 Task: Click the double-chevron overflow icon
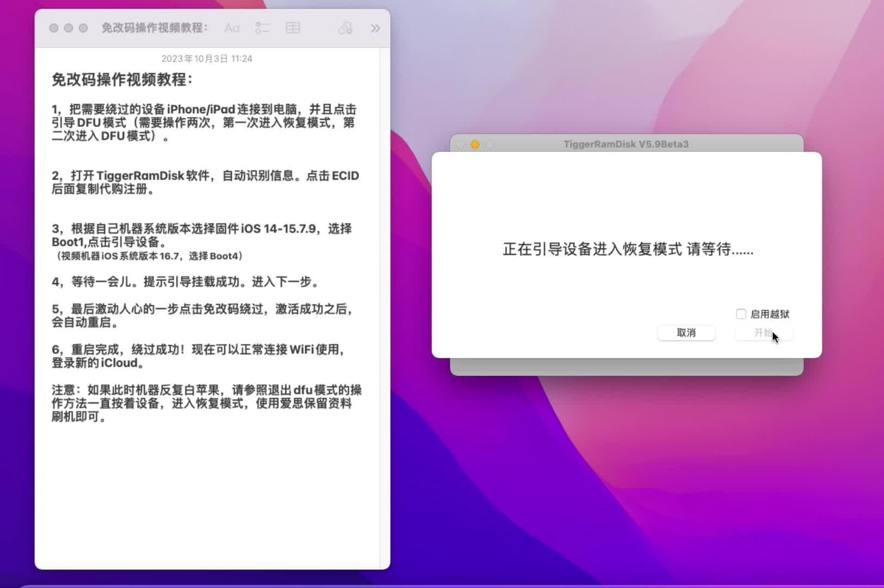coord(375,28)
